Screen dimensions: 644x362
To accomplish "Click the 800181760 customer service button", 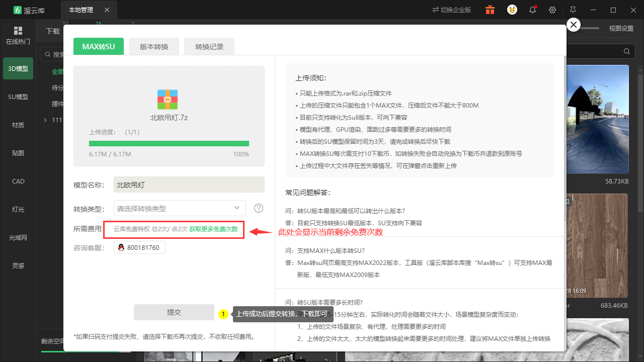I will pos(139,247).
